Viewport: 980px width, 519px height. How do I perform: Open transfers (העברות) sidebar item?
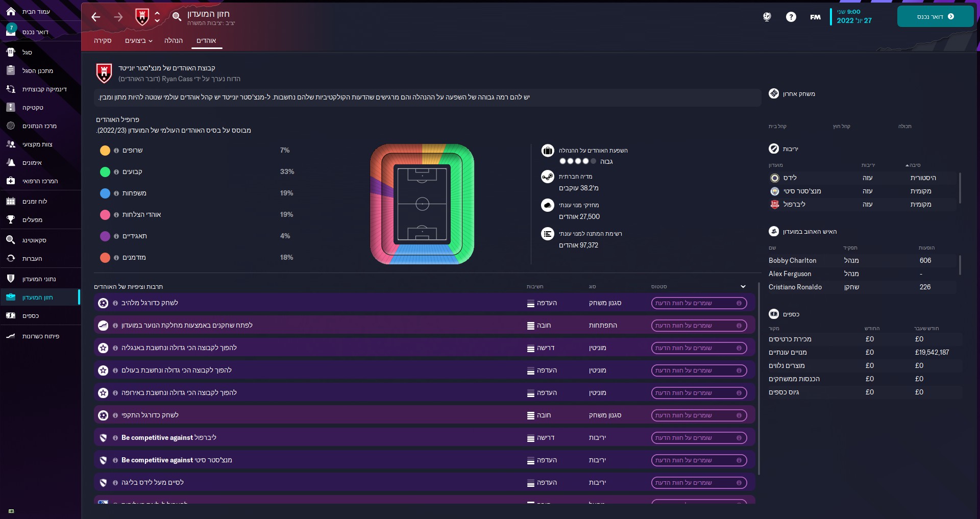pos(40,258)
